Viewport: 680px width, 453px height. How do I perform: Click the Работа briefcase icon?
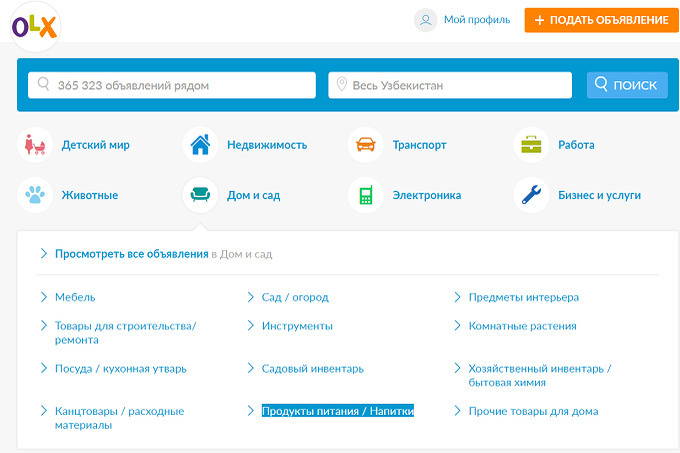click(x=531, y=145)
